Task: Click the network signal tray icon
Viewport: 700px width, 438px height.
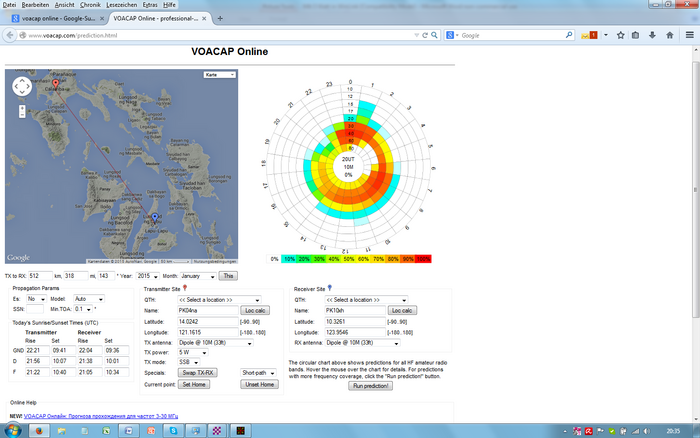Action: click(x=635, y=431)
